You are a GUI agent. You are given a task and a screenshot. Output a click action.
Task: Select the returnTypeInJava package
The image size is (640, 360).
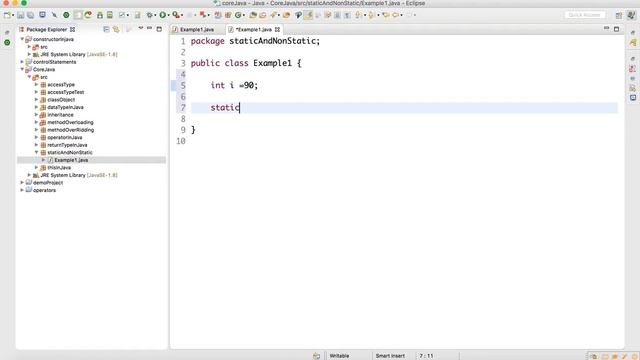coord(67,145)
